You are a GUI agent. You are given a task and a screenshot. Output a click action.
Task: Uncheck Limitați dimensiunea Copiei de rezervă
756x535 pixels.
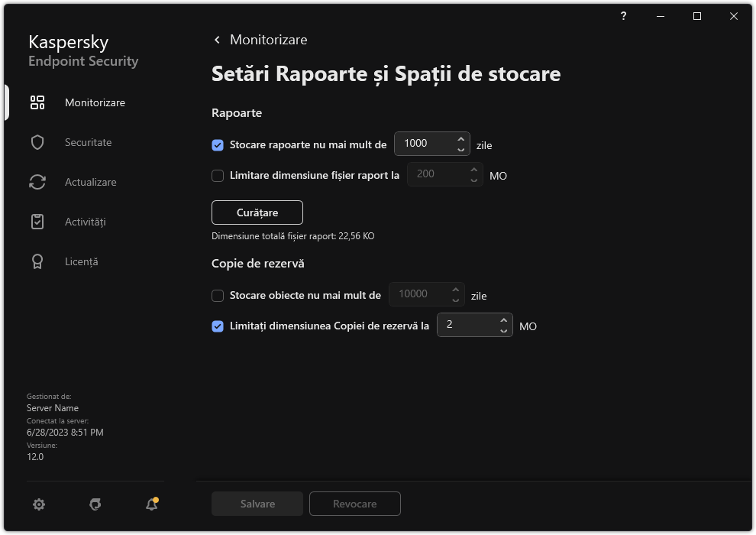218,326
